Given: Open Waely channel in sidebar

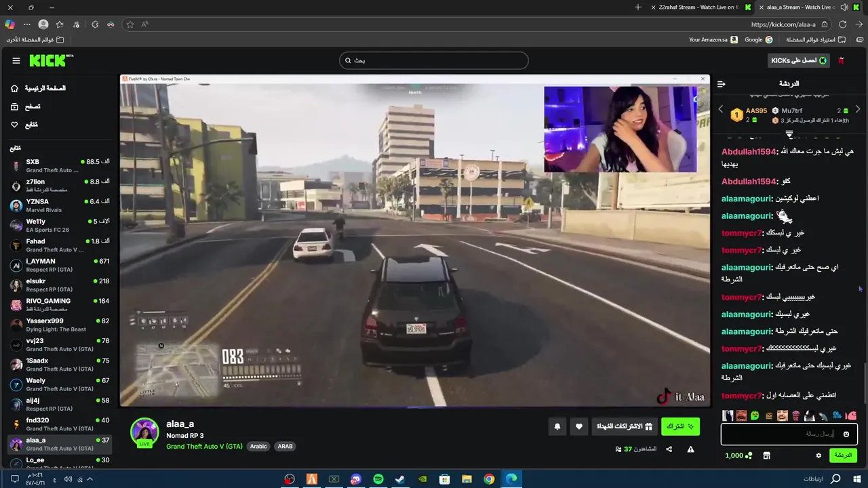Looking at the screenshot, I should pyautogui.click(x=59, y=384).
